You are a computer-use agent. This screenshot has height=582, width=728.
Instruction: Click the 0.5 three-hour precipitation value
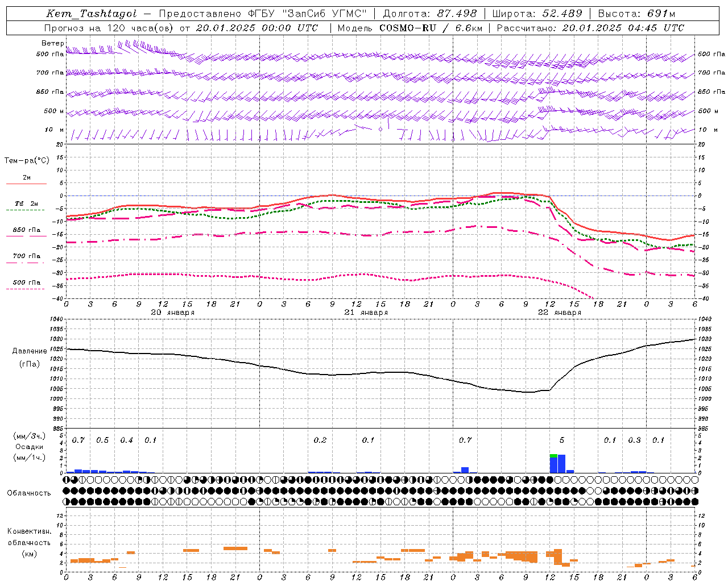(102, 440)
